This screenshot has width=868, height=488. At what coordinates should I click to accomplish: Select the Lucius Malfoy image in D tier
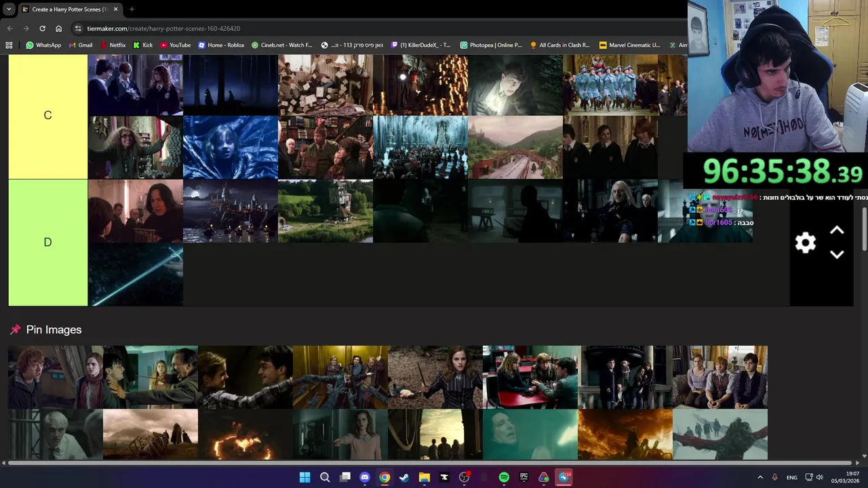[x=610, y=211]
